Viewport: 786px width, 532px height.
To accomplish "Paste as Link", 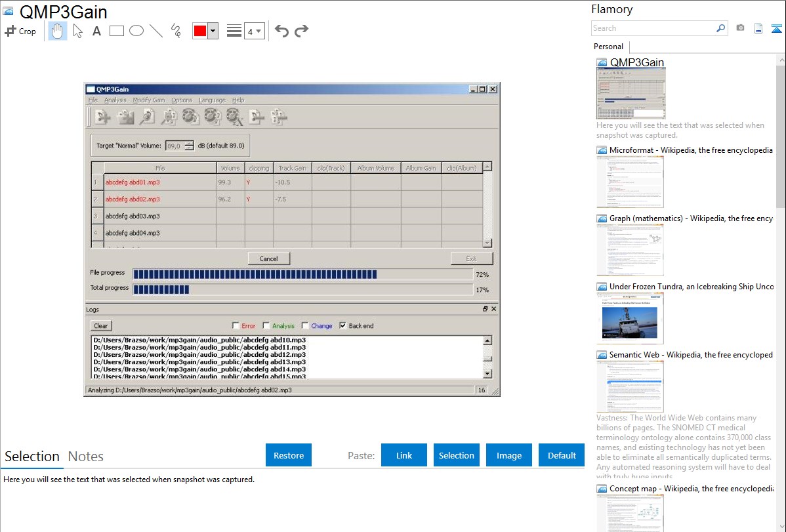I will click(404, 455).
